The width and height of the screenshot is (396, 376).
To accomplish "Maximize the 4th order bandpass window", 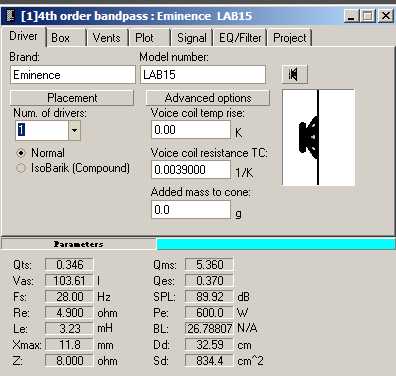I will pos(368,16).
